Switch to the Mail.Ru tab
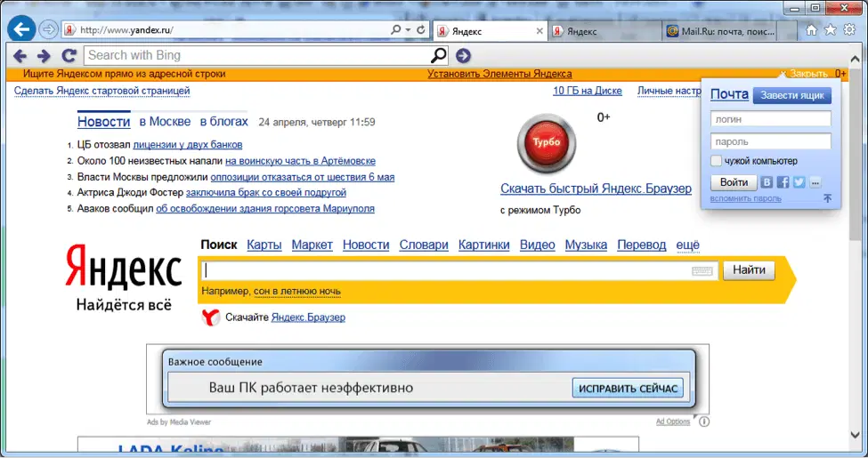 coord(719,31)
